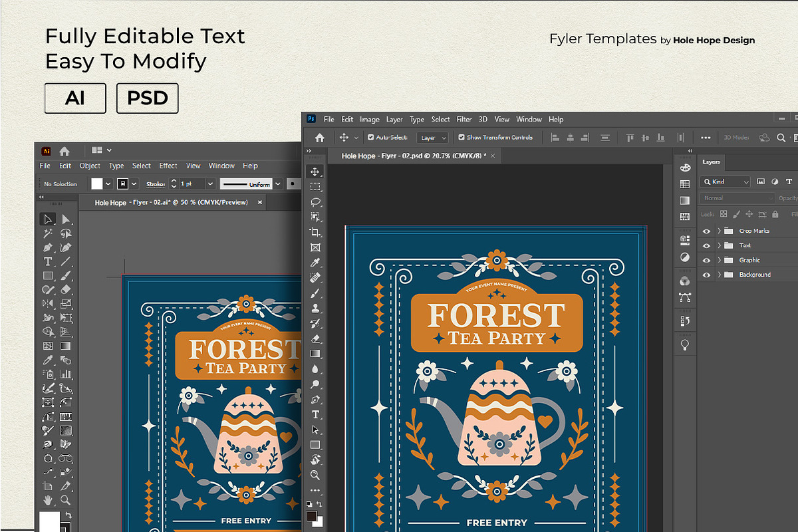Click the more options ellipsis in Photoshop's options bar
Viewport: 798px width, 532px height.
(706, 138)
